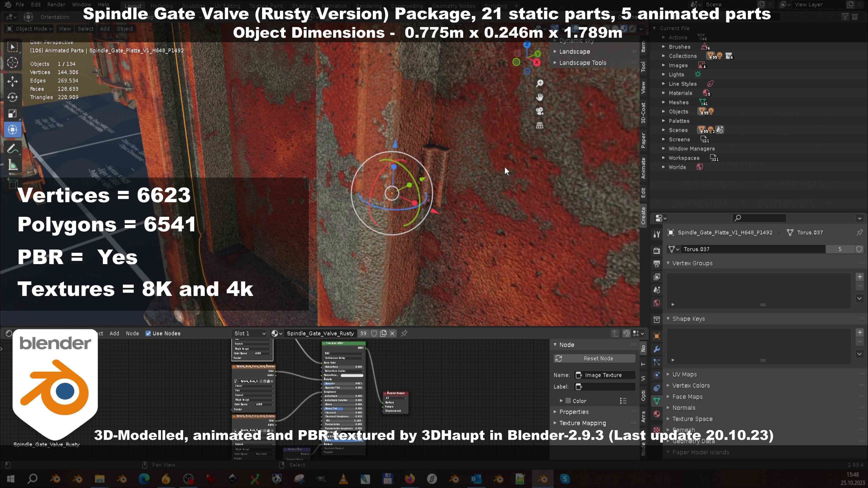This screenshot has height=488, width=868.
Task: Open the Material properties tab
Action: [656, 414]
